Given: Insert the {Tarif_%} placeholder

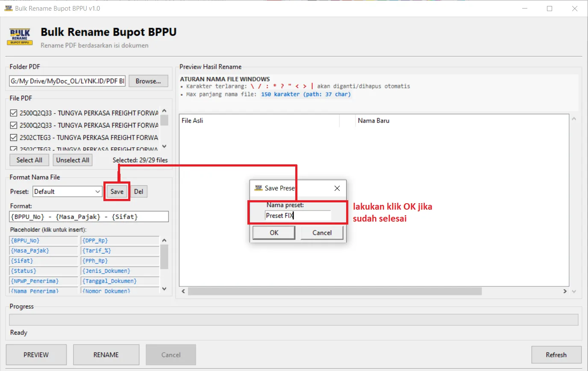Looking at the screenshot, I should 120,251.
